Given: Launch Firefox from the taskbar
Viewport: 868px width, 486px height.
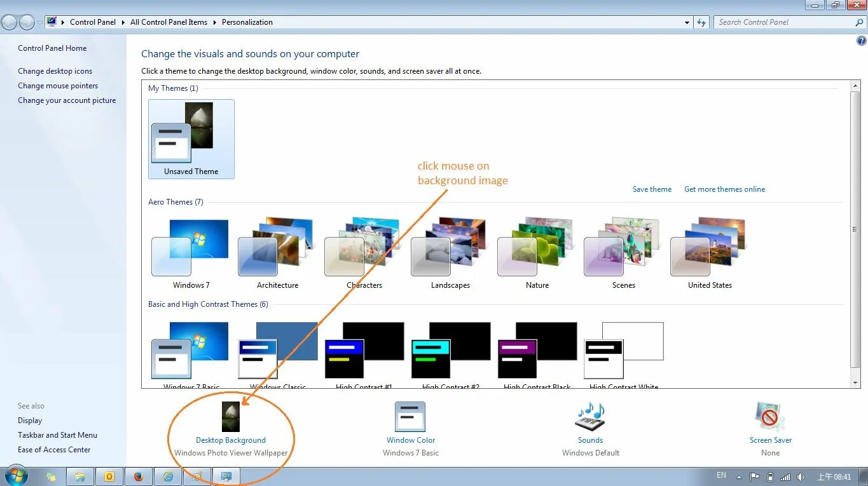Looking at the screenshot, I should (x=139, y=476).
